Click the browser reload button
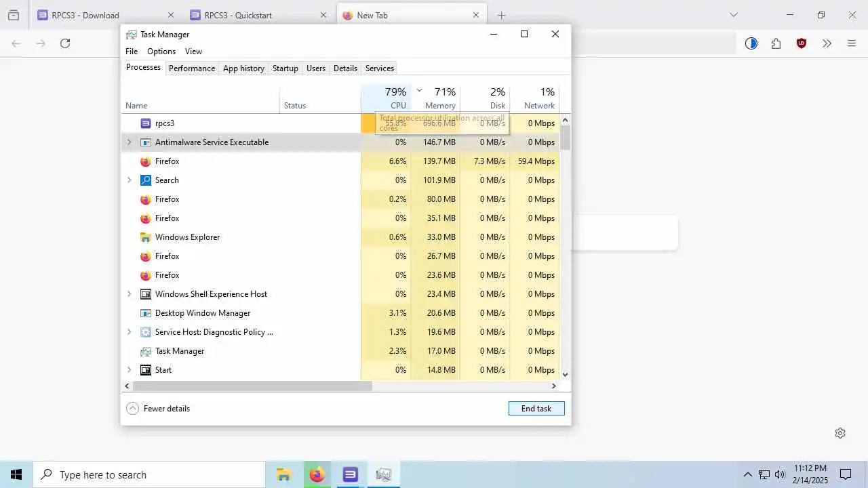Screen dimensions: 868x488 point(65,43)
